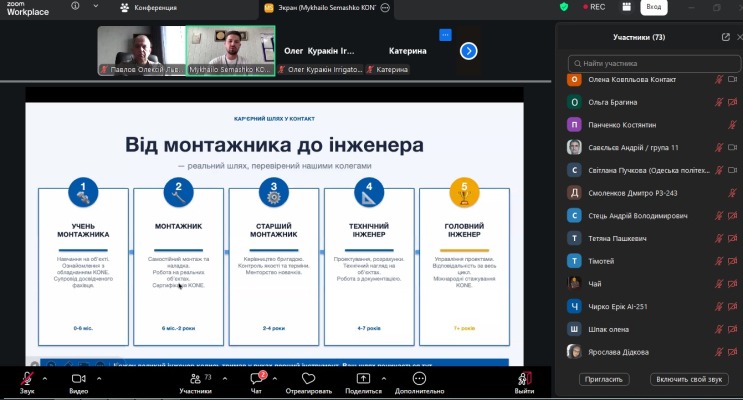Click the REC recording indicator
The height and width of the screenshot is (400, 743).
coord(594,7)
